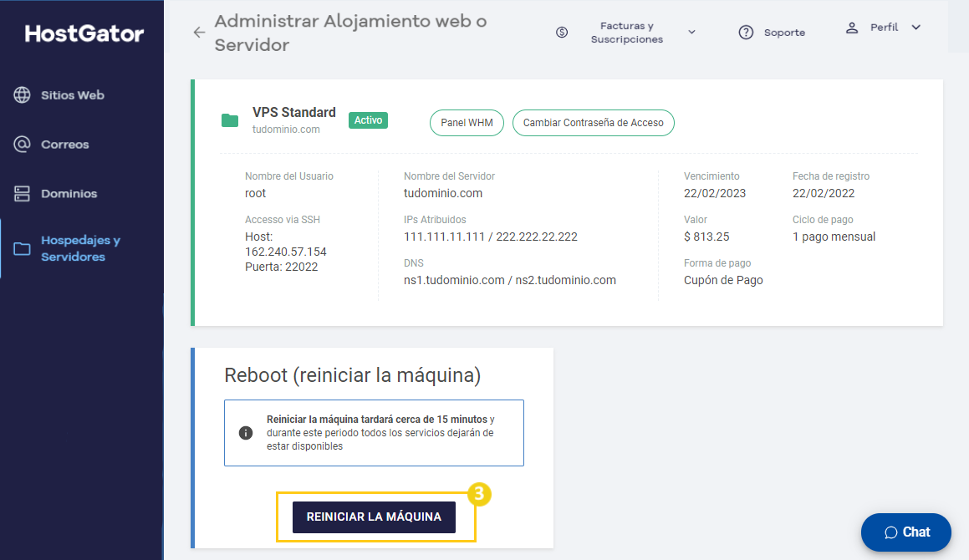Click the user profile icon

pyautogui.click(x=852, y=28)
